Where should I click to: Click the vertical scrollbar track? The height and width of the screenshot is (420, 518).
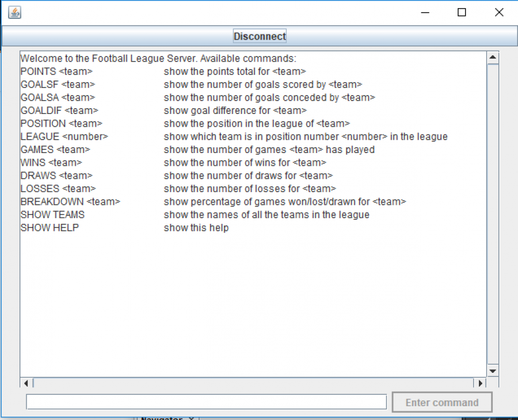pyautogui.click(x=492, y=213)
